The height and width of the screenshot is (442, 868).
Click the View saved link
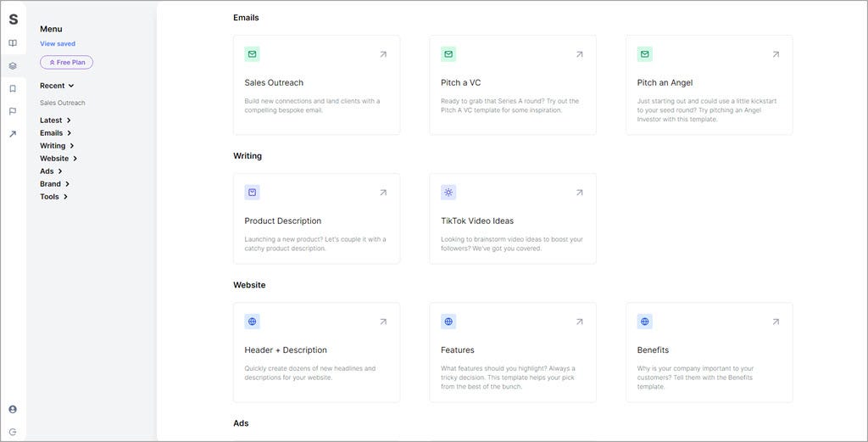click(58, 44)
